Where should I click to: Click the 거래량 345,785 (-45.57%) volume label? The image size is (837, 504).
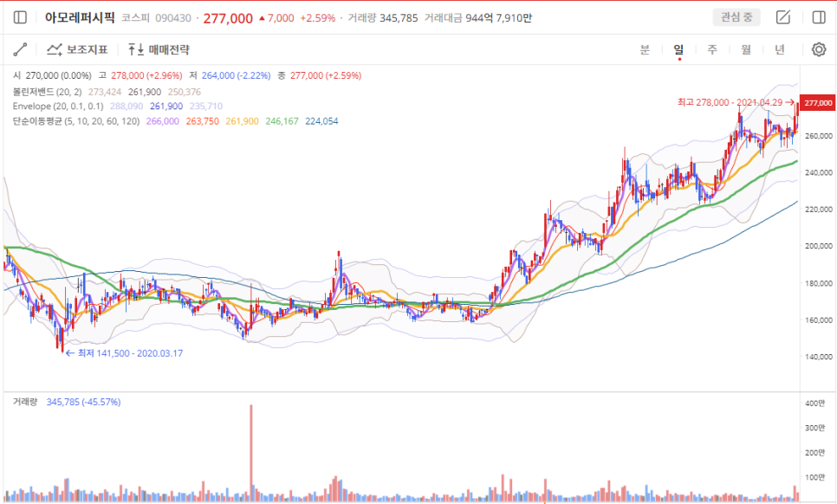click(67, 402)
